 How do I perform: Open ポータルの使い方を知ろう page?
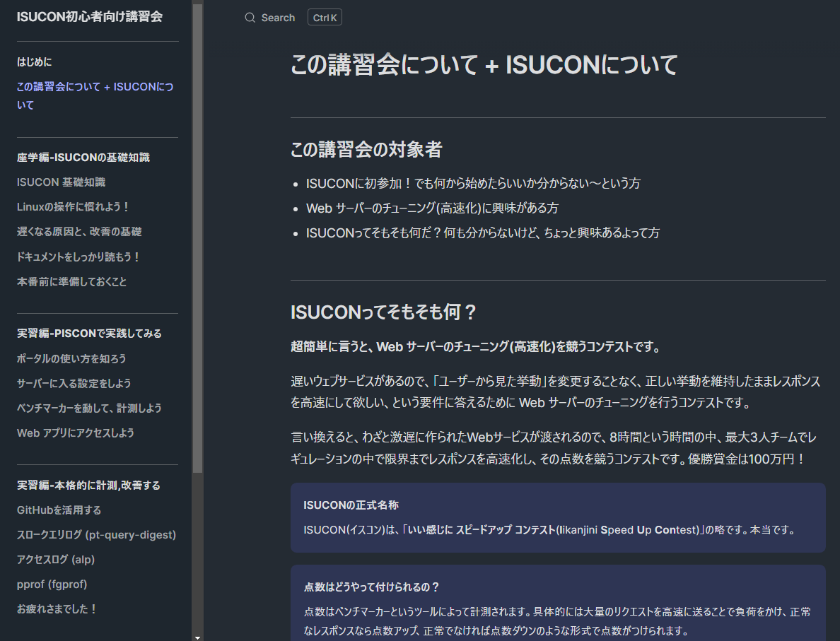71,358
